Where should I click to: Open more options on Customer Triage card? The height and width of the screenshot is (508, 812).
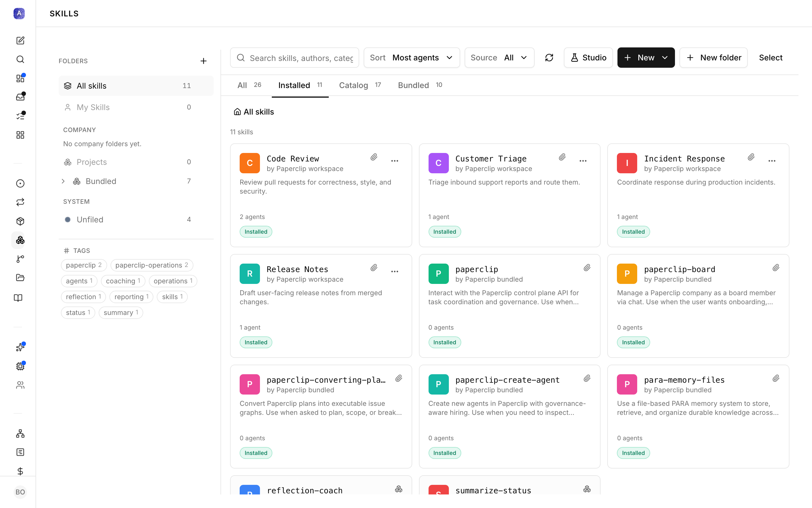point(583,161)
